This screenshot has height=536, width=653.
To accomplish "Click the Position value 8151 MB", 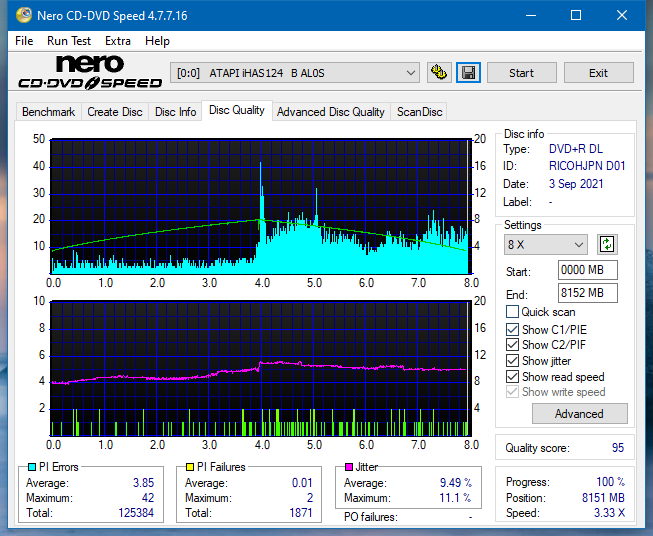I will tap(603, 498).
